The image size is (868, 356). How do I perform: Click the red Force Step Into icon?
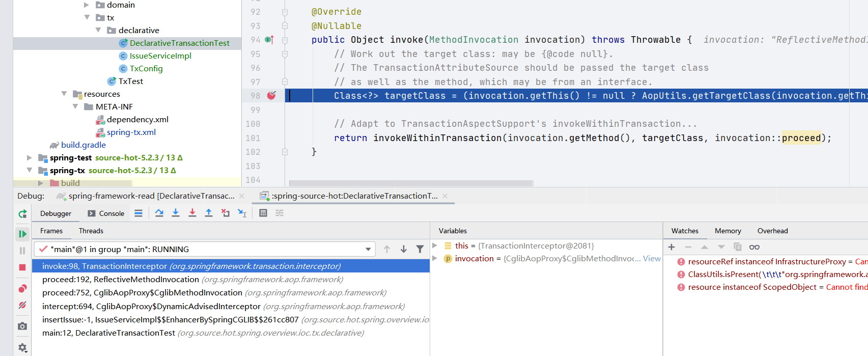click(x=192, y=213)
